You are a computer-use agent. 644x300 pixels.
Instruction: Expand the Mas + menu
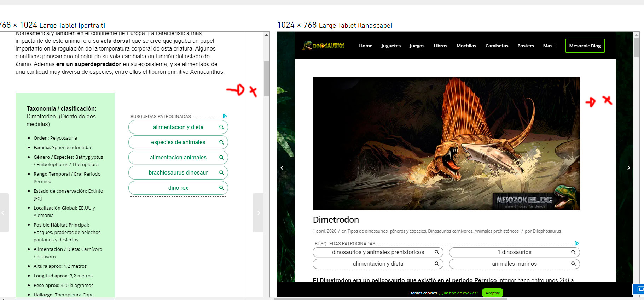tap(550, 46)
